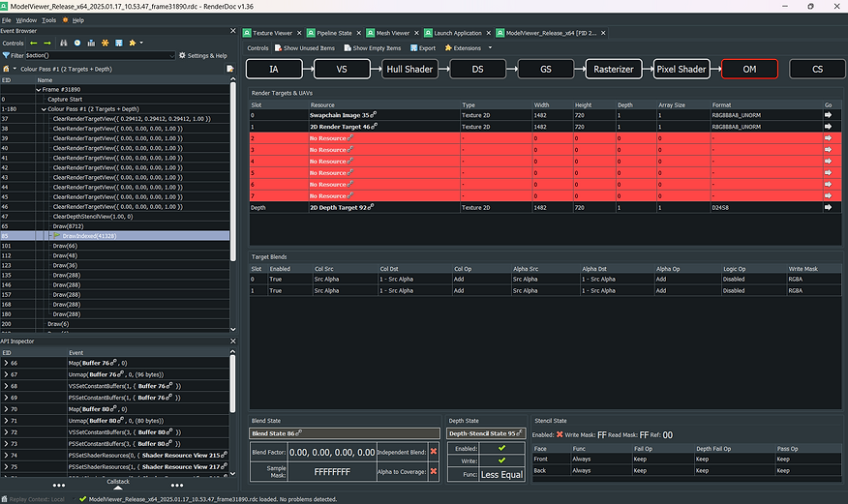Screen dimensions: 848x504
Task: Open the File menu
Action: pyautogui.click(x=6, y=20)
